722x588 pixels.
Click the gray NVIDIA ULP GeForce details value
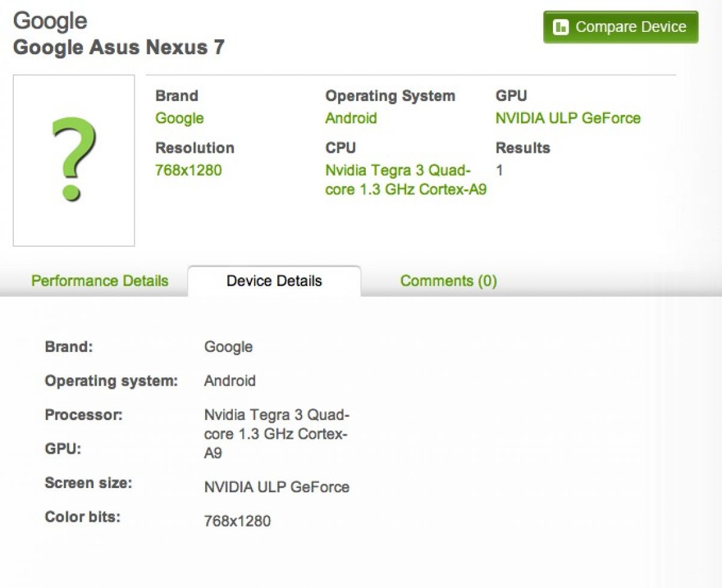(x=276, y=487)
